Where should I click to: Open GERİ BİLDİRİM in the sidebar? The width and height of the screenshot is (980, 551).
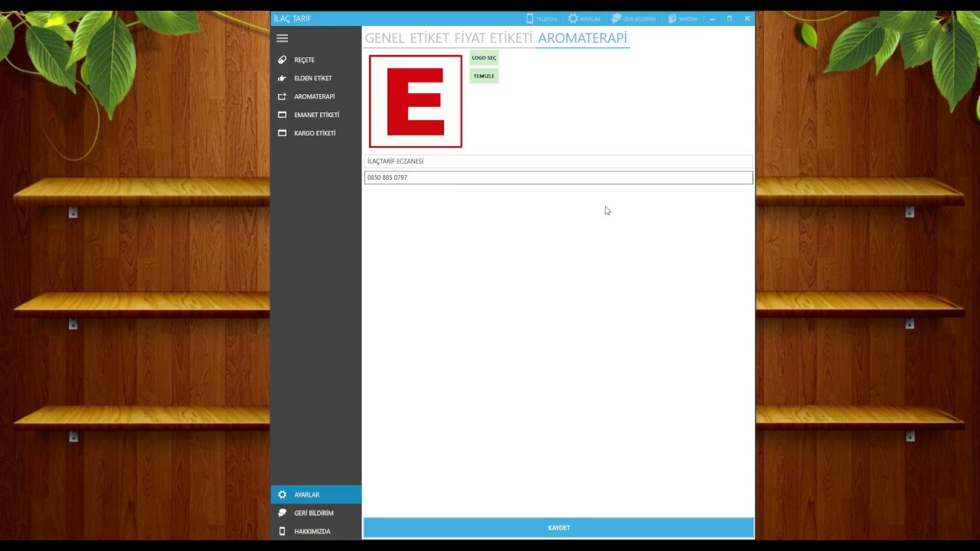click(315, 513)
